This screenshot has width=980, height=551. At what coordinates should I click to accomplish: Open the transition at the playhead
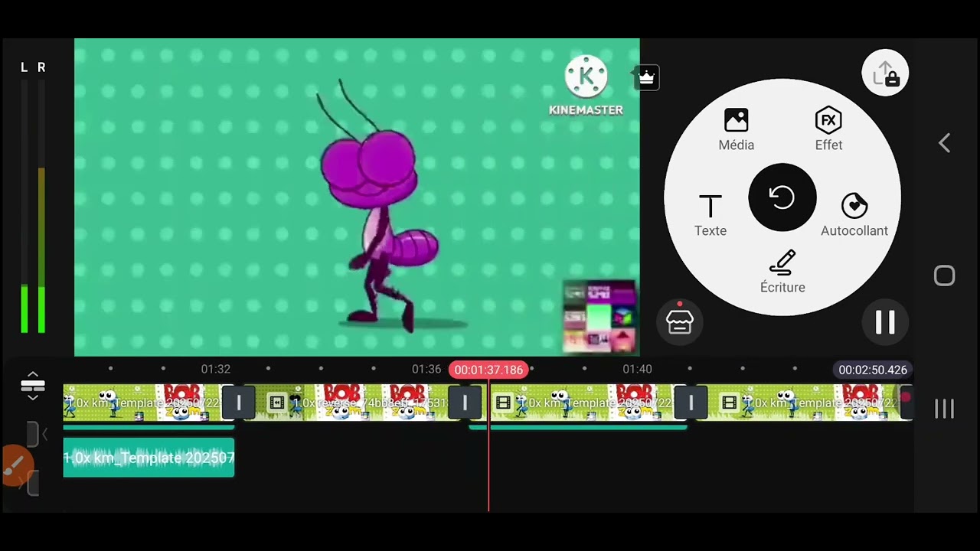click(x=464, y=403)
